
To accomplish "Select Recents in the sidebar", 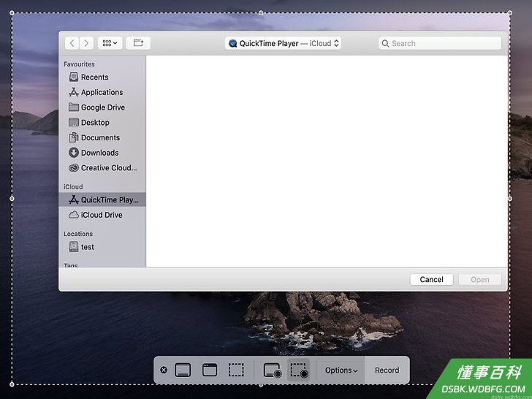I will (102, 77).
